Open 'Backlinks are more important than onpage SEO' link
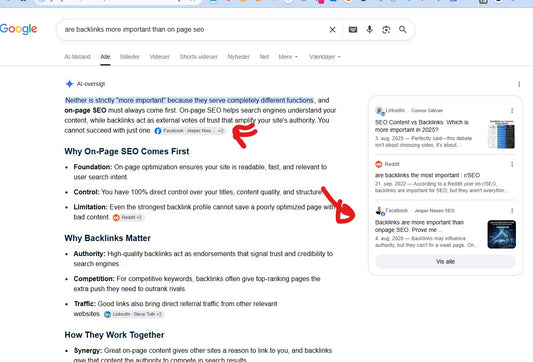The height and width of the screenshot is (362, 533). [419, 226]
